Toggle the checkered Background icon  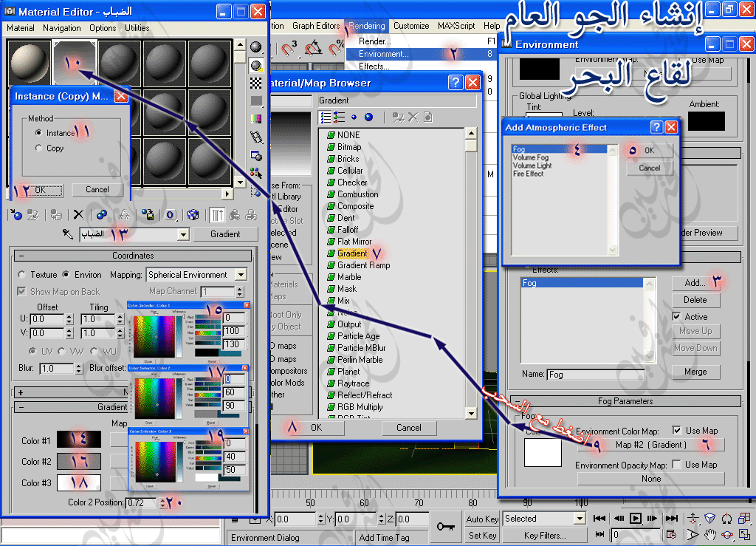[x=256, y=83]
